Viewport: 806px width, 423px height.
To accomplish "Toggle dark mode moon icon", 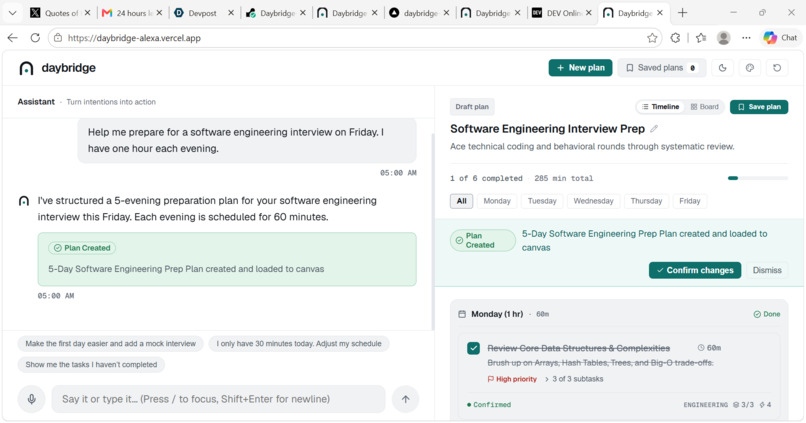I will (722, 68).
